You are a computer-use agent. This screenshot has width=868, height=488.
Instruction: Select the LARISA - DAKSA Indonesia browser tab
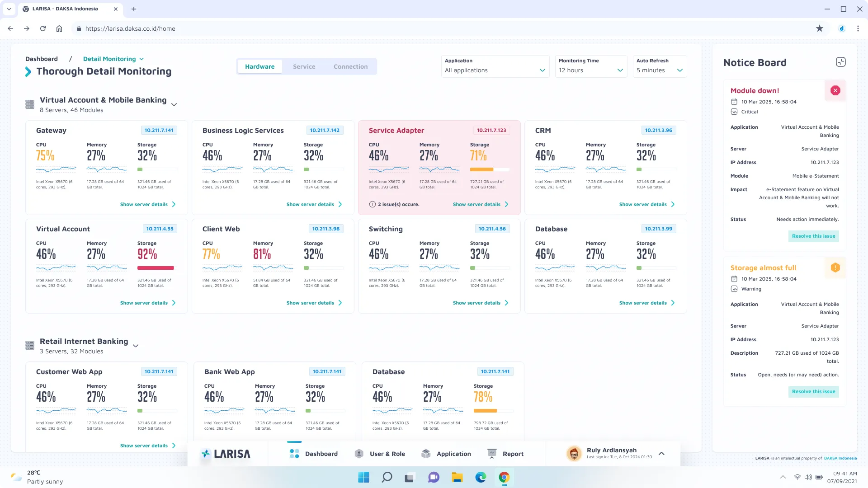[x=70, y=9]
